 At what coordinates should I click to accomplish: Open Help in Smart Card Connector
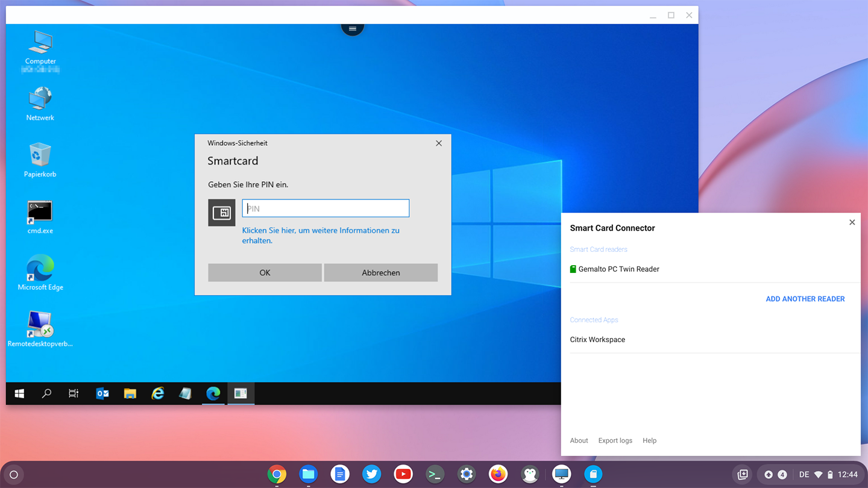click(x=650, y=441)
